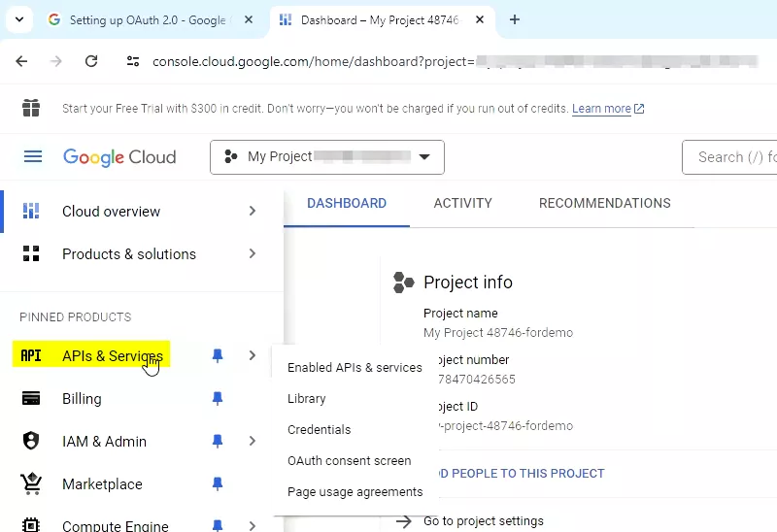Unpin Billing with its pin icon
Screen dimensions: 777x532
pos(217,398)
